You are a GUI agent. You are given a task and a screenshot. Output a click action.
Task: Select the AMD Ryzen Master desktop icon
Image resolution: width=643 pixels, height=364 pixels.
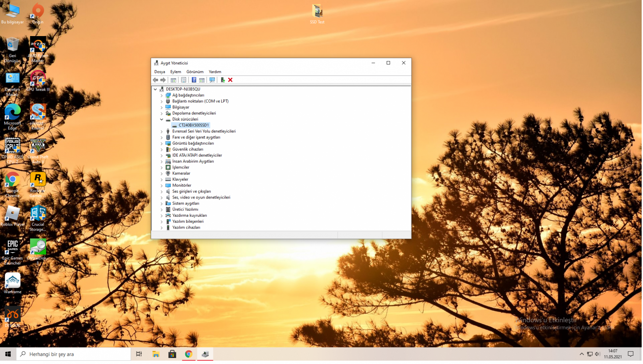click(x=38, y=50)
